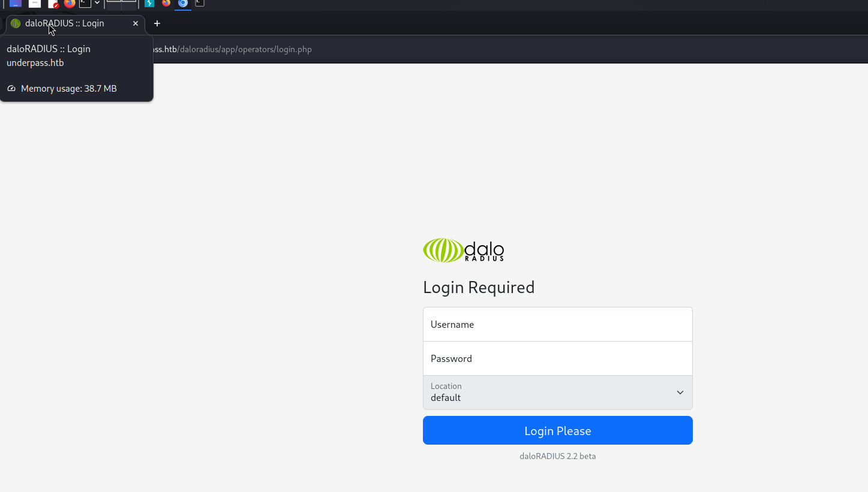Click the Chromium window icon in the taskbar
This screenshot has height=492, width=868.
(183, 3)
